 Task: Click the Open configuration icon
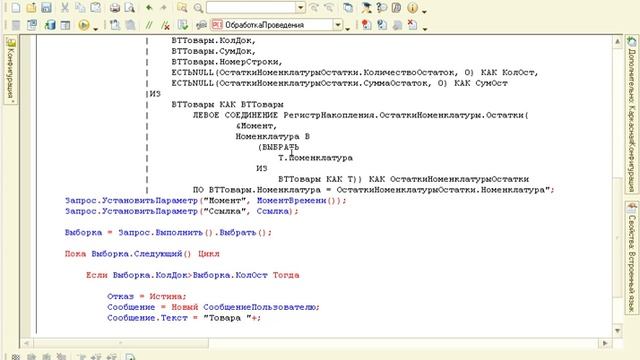click(x=32, y=25)
